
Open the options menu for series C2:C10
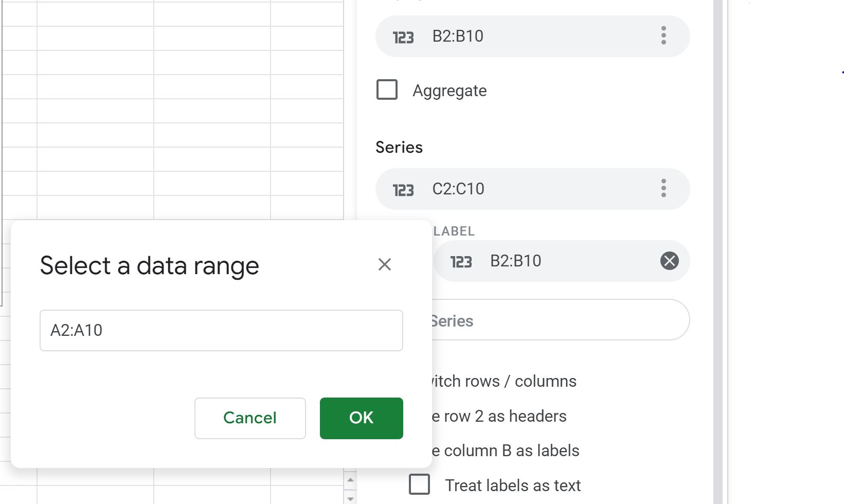[664, 189]
